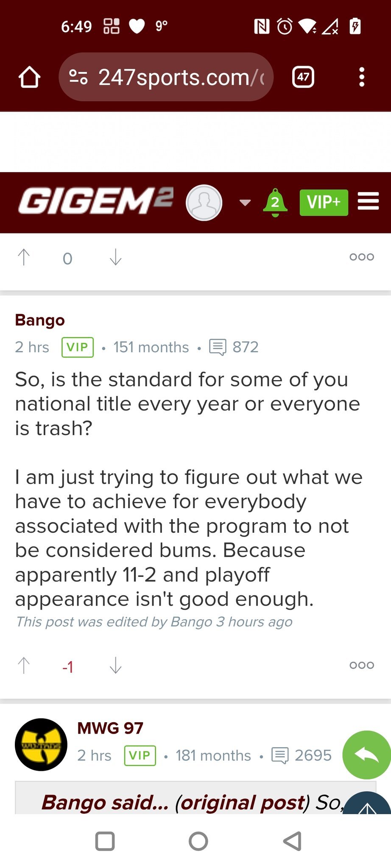Downvote Bango's post
The width and height of the screenshot is (391, 868).
(x=115, y=665)
